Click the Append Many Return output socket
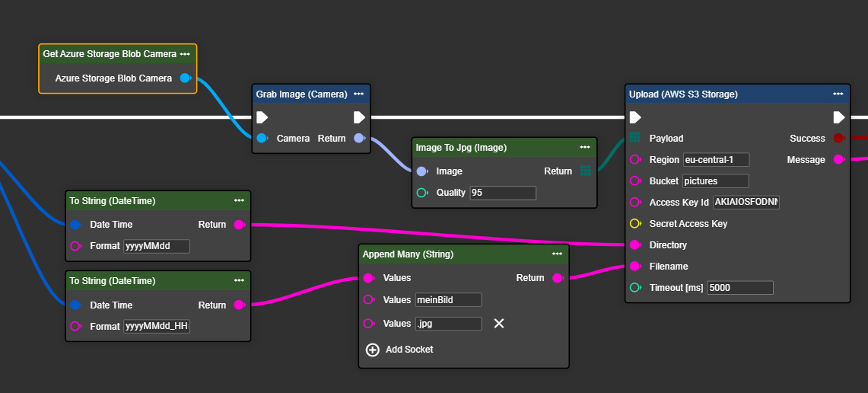 (557, 278)
